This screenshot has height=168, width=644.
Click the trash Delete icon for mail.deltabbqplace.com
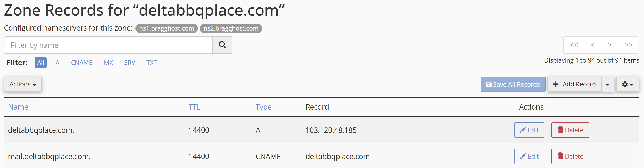pos(560,156)
